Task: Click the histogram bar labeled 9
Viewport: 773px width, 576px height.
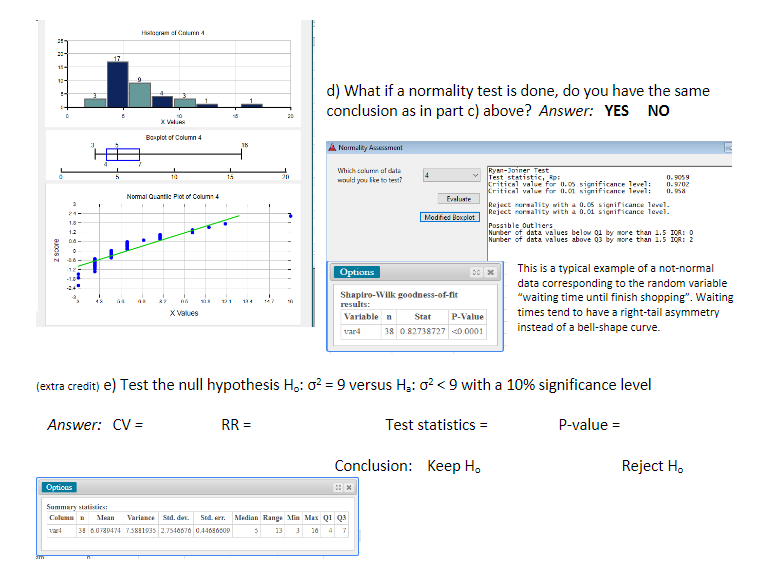Action: 140,95
